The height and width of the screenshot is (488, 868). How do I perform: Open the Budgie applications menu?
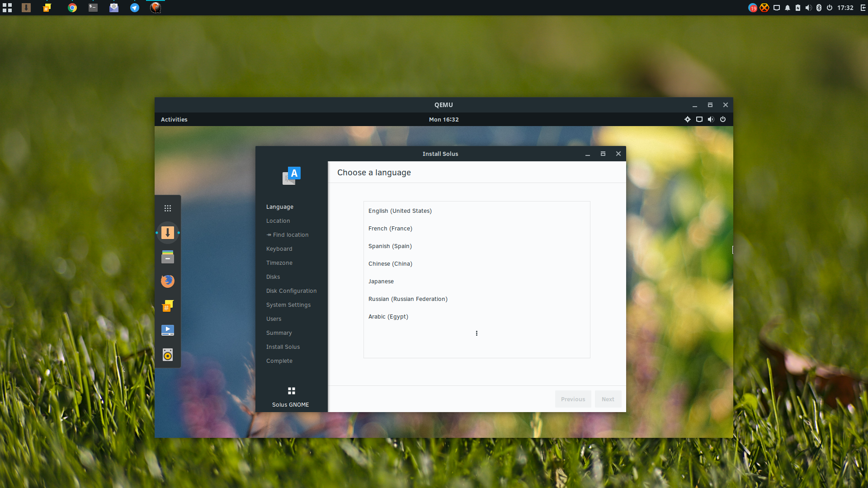click(7, 8)
